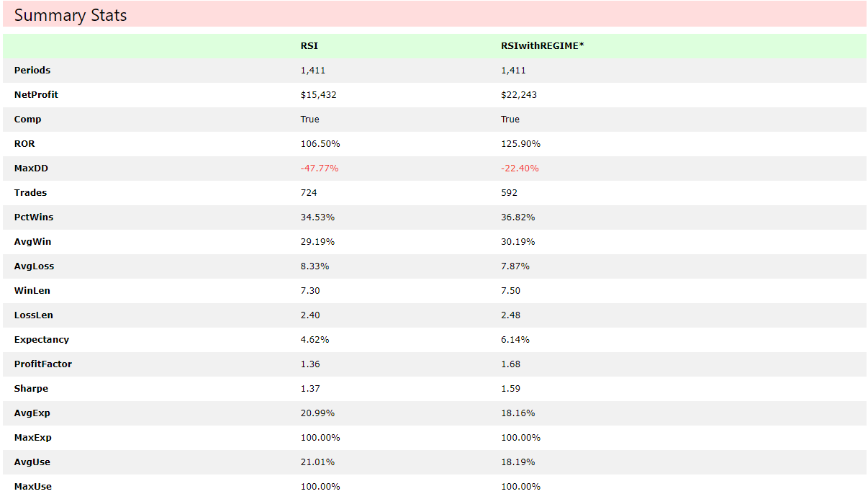Click the red MaxDD value -47.77%
This screenshot has height=499, width=868.
(320, 168)
